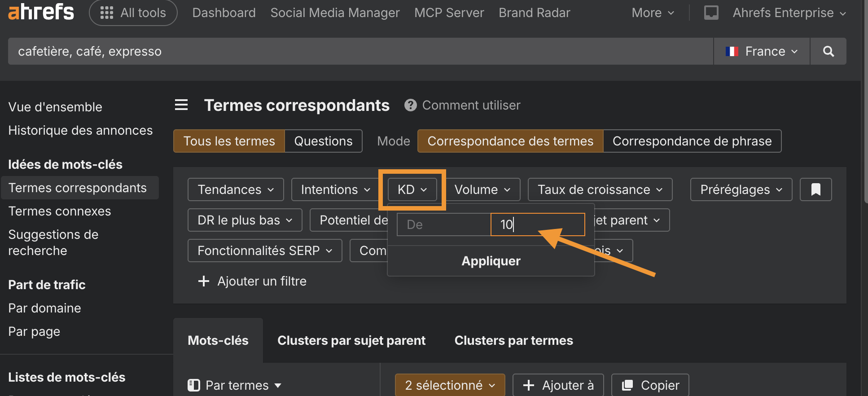Image resolution: width=868 pixels, height=396 pixels.
Task: Switch to Clusters par sujet parent tab
Action: click(351, 340)
